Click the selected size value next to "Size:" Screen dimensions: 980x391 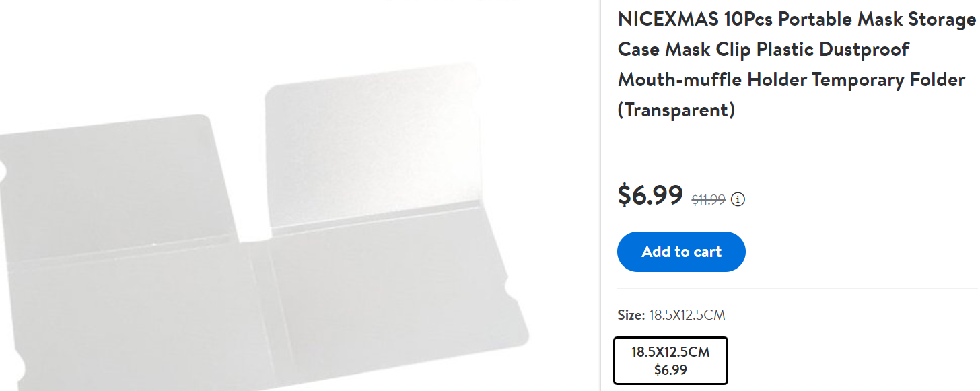687,315
